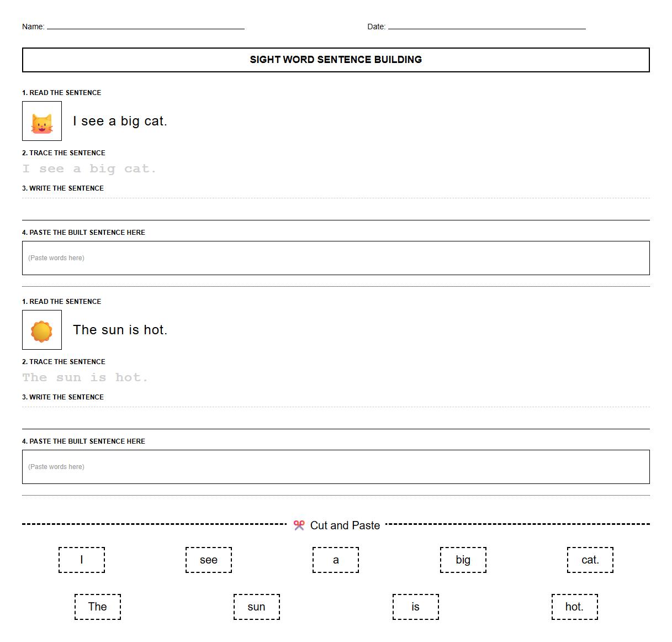Click the second 'Paste words here' box
Image resolution: width=672 pixels, height=642 pixels.
(336, 466)
